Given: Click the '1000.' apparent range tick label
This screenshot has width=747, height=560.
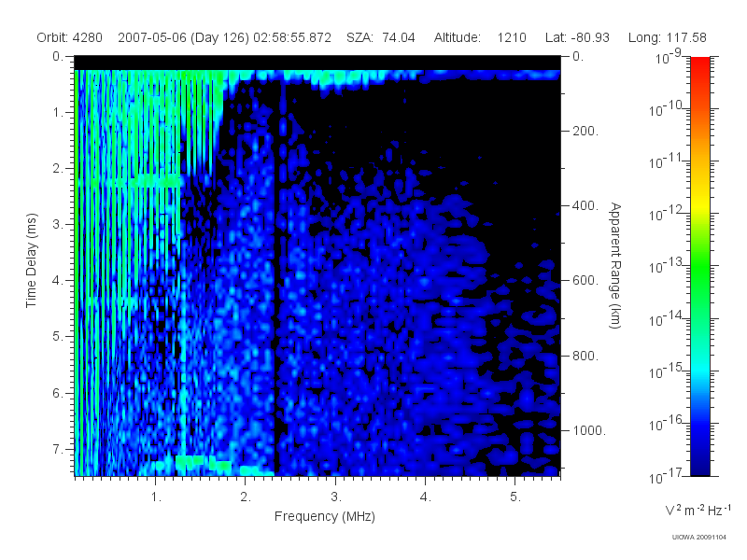Looking at the screenshot, I should [589, 430].
